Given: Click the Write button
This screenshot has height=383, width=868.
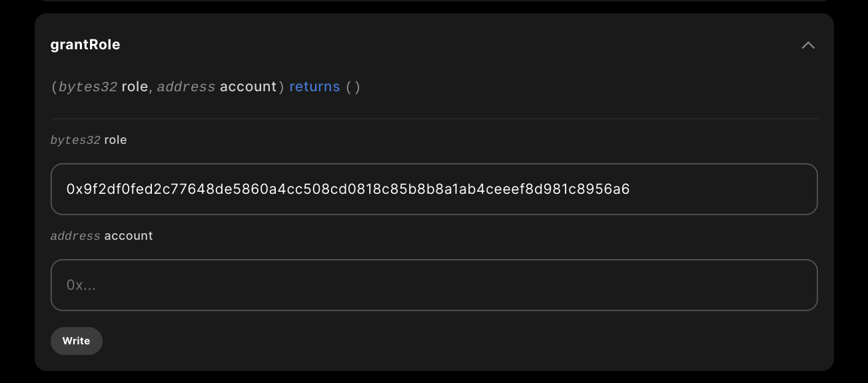Looking at the screenshot, I should [77, 340].
